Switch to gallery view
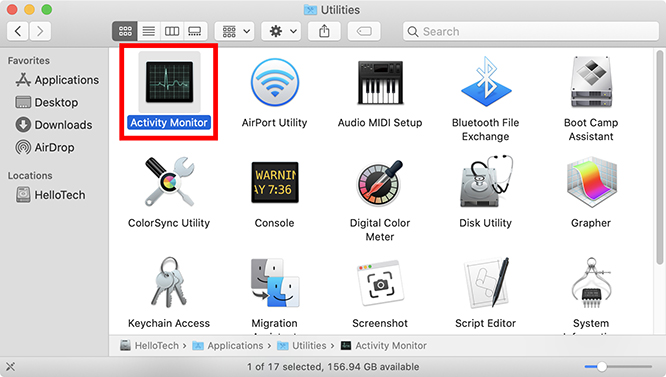 195,31
